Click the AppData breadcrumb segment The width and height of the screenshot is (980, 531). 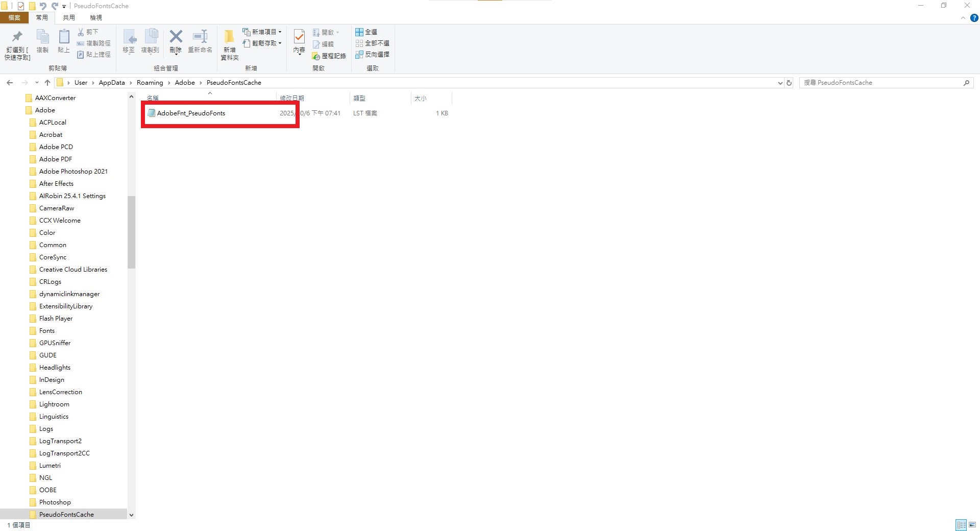[112, 83]
